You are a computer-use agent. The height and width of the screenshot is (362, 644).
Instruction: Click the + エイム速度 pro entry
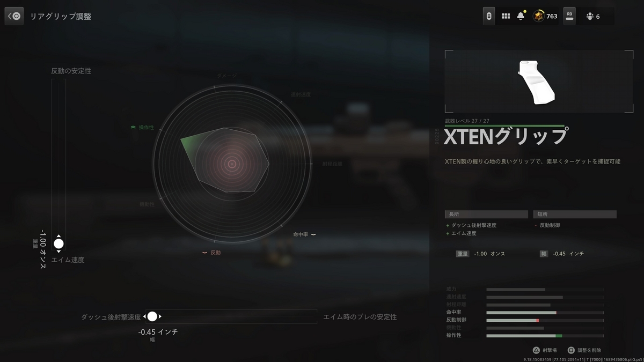click(x=461, y=233)
